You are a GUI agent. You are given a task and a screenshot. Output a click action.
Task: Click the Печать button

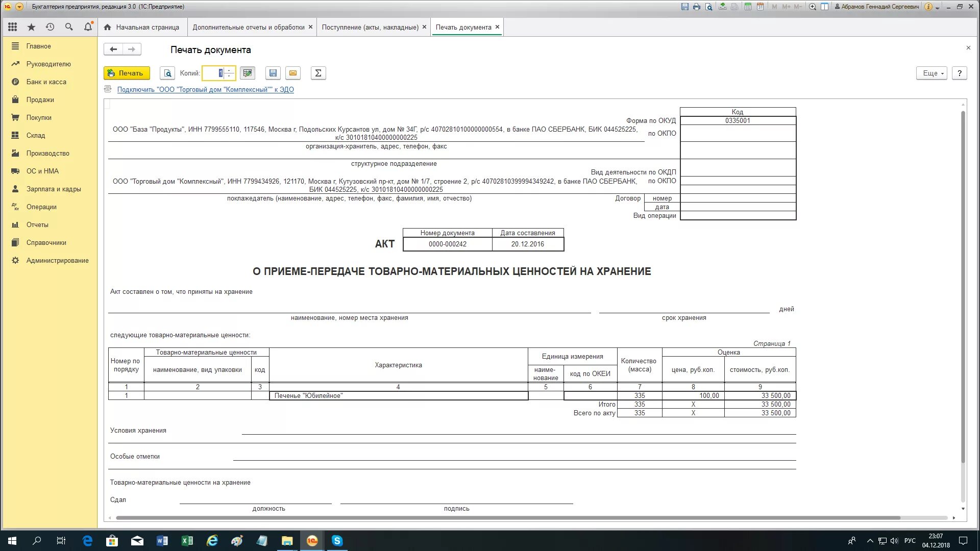[127, 73]
